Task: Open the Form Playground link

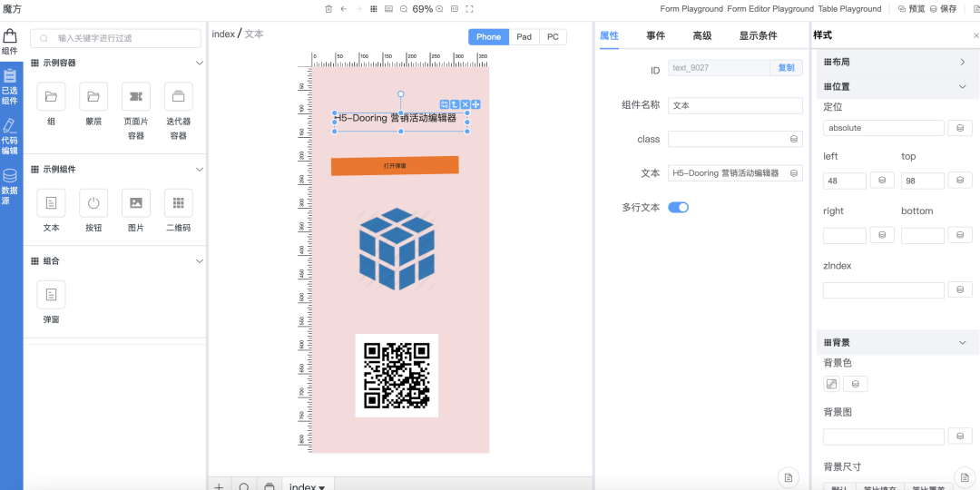Action: [x=691, y=9]
